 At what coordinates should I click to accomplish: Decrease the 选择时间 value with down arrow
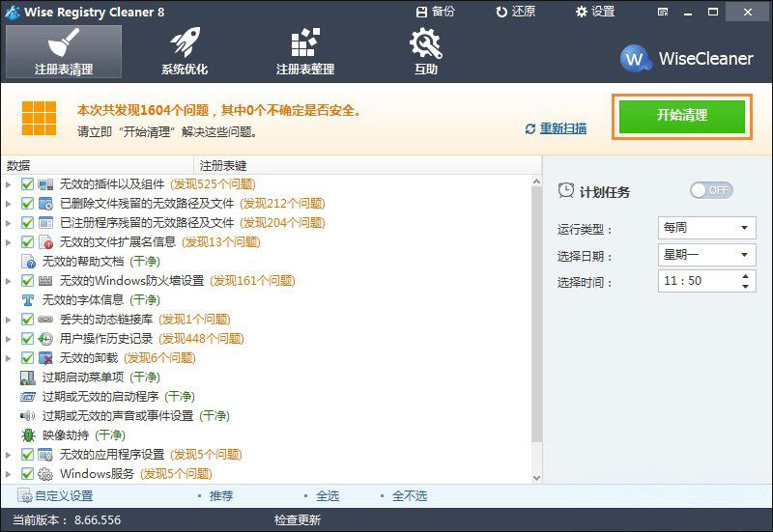tap(745, 286)
